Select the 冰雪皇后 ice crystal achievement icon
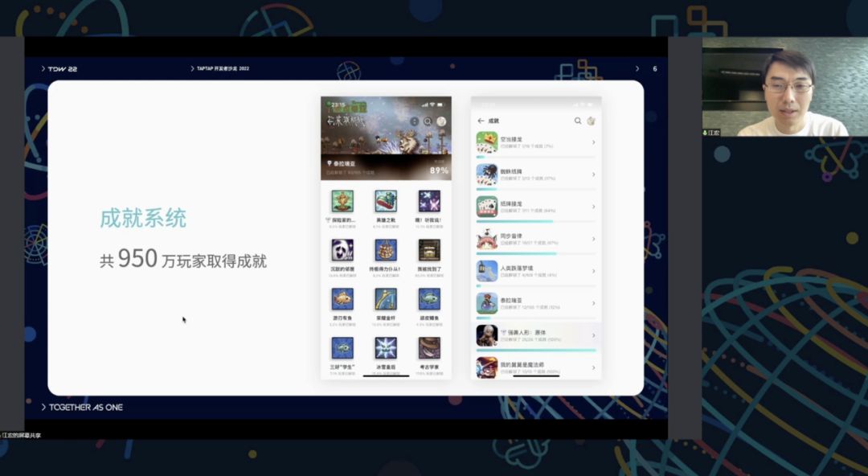Image resolution: width=868 pixels, height=476 pixels. [385, 348]
